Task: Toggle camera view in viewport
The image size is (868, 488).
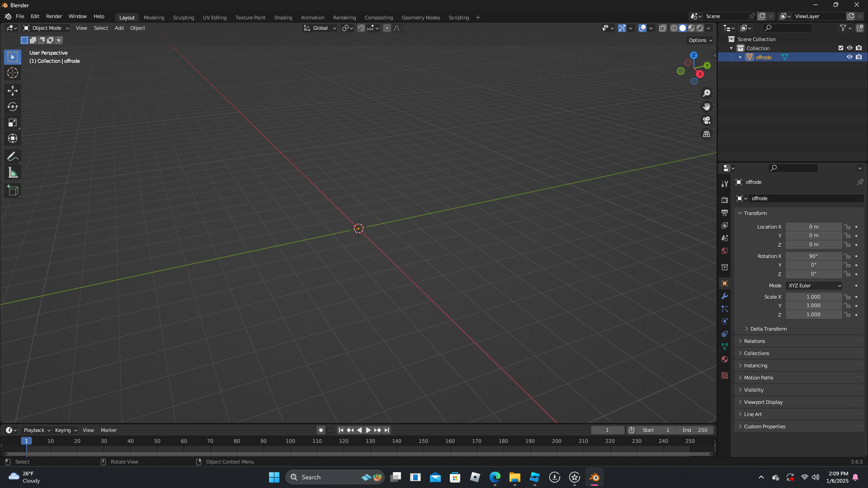Action: pyautogui.click(x=707, y=121)
